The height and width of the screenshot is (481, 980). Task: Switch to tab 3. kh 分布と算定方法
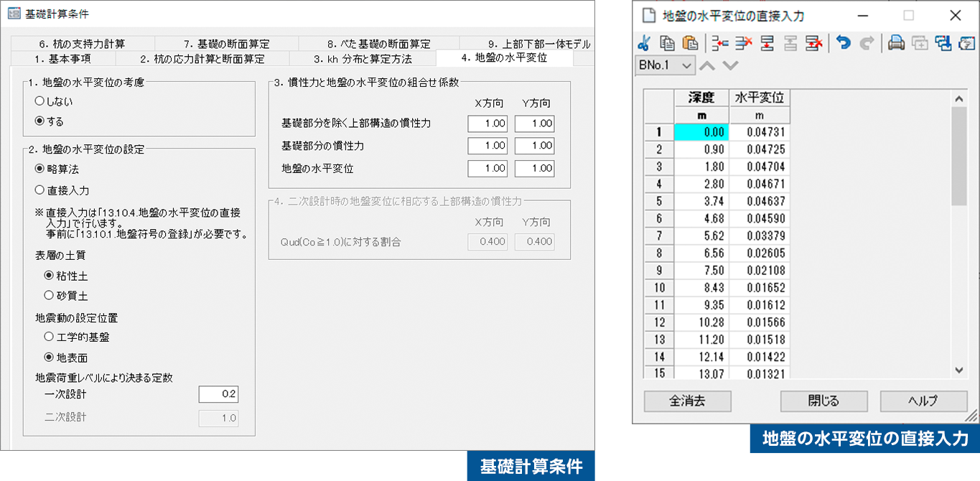pyautogui.click(x=363, y=58)
